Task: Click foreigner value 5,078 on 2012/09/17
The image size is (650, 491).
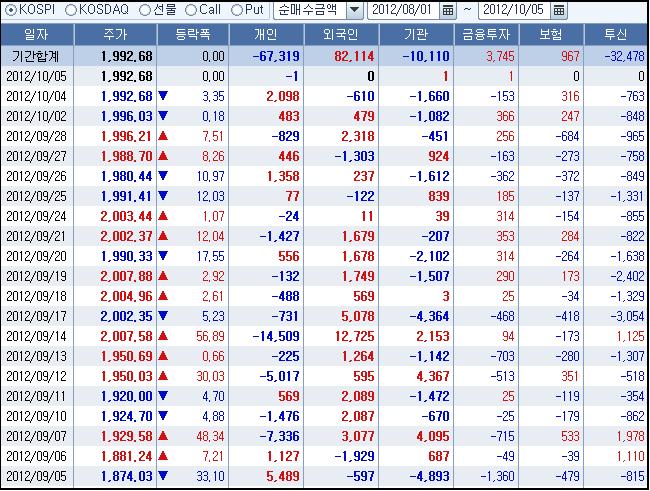Action: pos(358,316)
